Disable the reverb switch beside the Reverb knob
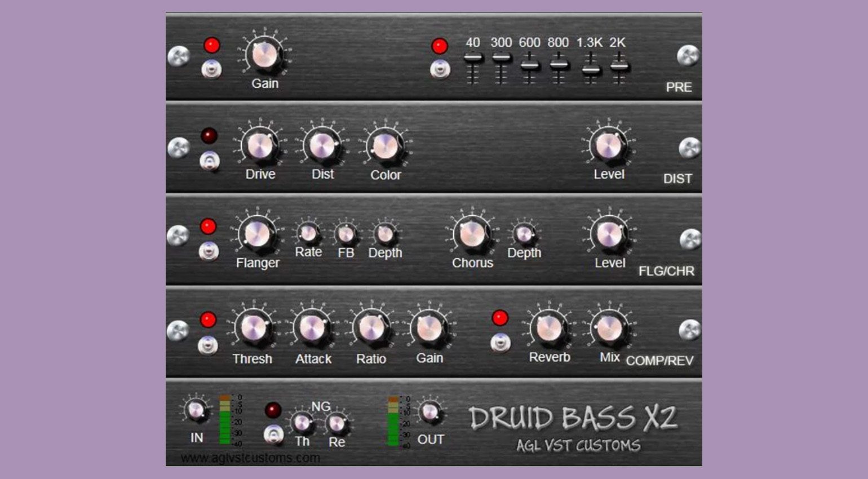The width and height of the screenshot is (868, 479). pos(500,343)
